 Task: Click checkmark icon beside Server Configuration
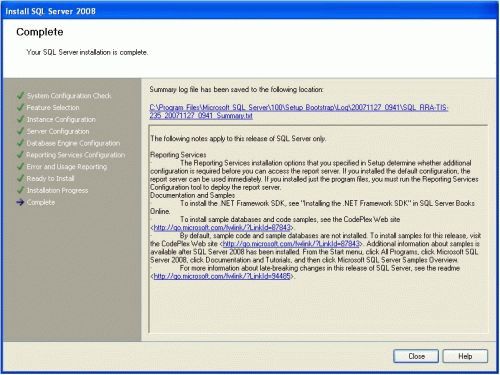coord(20,131)
